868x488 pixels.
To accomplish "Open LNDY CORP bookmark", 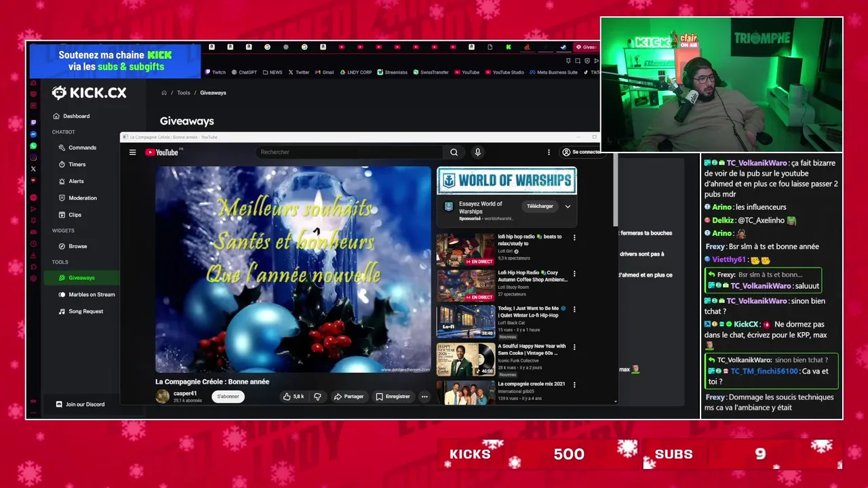I will point(356,73).
